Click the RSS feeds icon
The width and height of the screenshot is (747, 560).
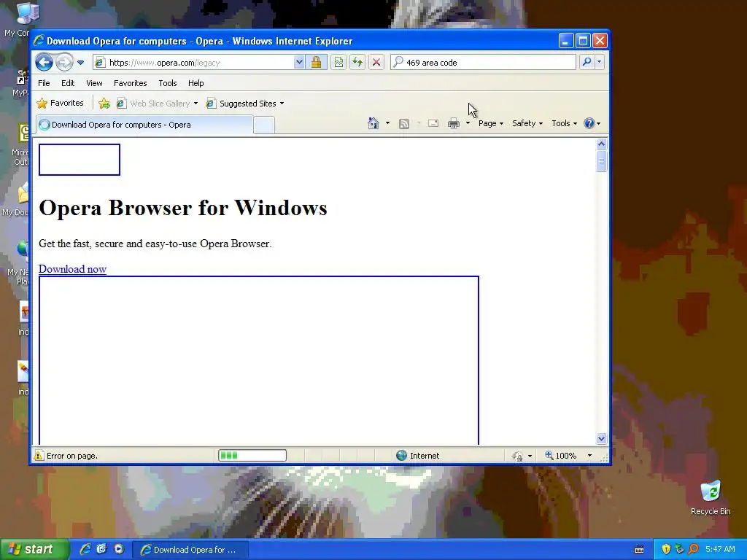tap(404, 124)
